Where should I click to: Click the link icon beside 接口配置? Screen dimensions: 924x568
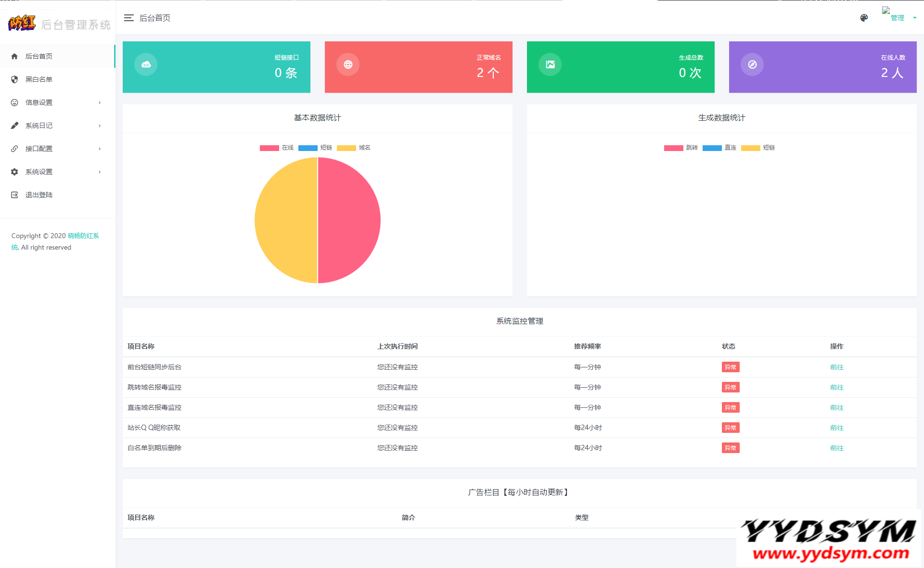coord(14,149)
